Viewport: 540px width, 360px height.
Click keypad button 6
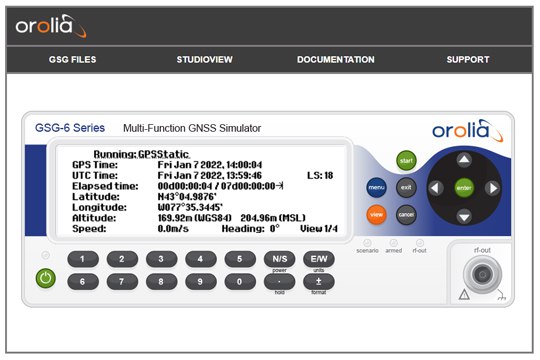(x=83, y=282)
